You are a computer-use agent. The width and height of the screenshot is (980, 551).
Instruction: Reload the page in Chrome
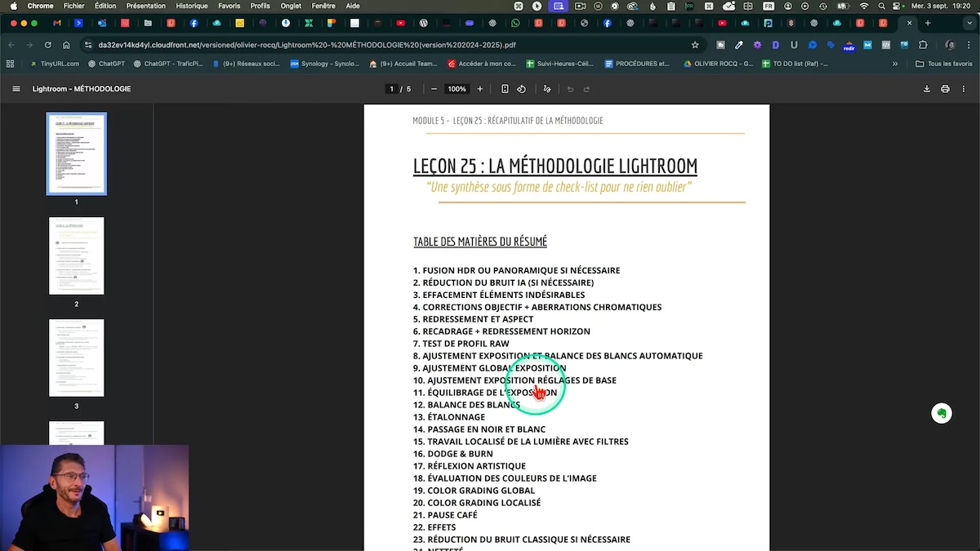pyautogui.click(x=48, y=45)
